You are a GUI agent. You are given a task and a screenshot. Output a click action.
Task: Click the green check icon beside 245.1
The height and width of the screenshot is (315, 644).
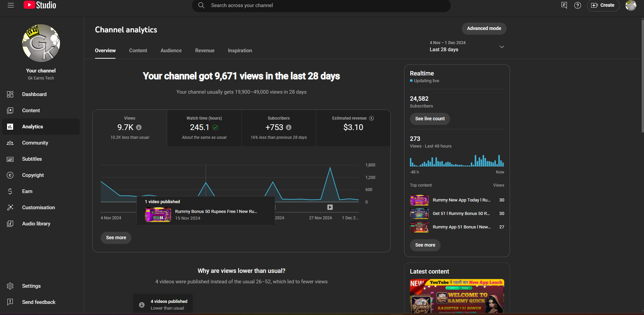pyautogui.click(x=215, y=127)
